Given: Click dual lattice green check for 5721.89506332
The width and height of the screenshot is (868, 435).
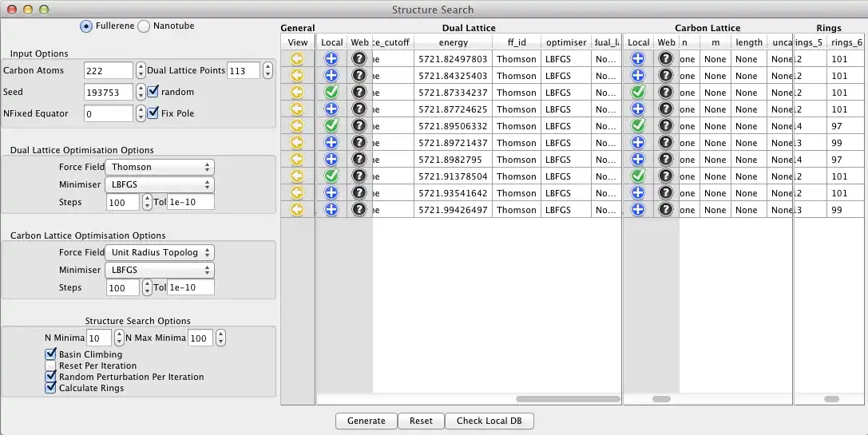Looking at the screenshot, I should (331, 125).
